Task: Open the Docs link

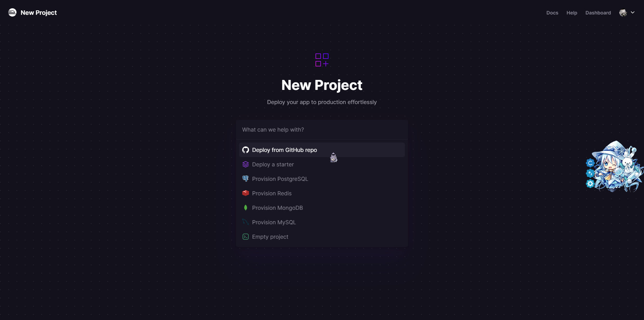Action: (x=552, y=13)
